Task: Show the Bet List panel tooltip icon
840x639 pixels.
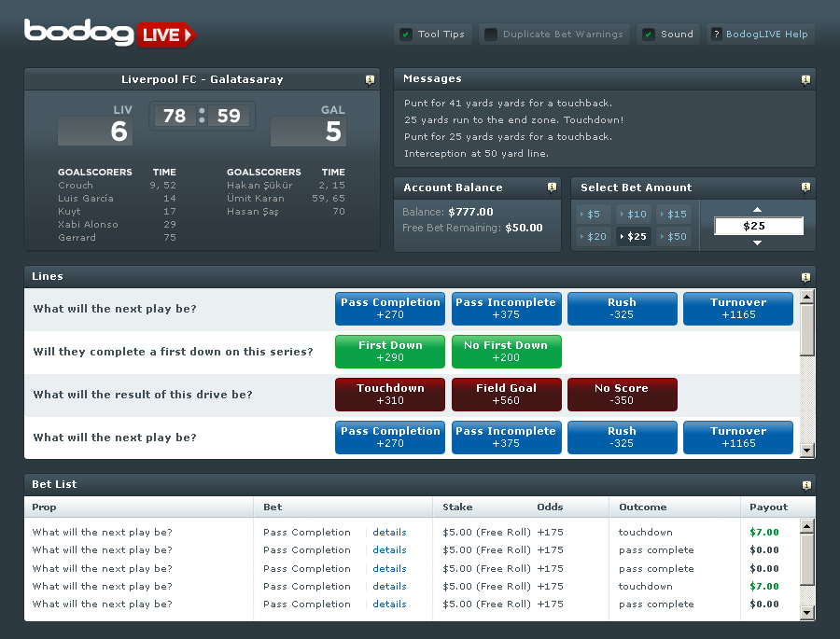Action: click(806, 486)
